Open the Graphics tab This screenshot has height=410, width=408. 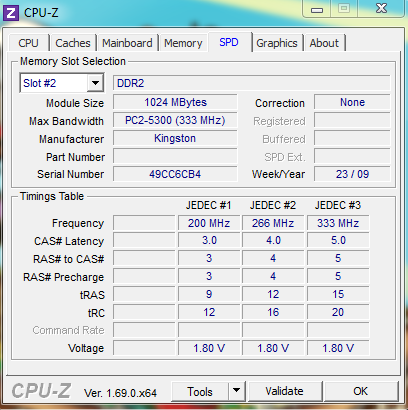[277, 43]
